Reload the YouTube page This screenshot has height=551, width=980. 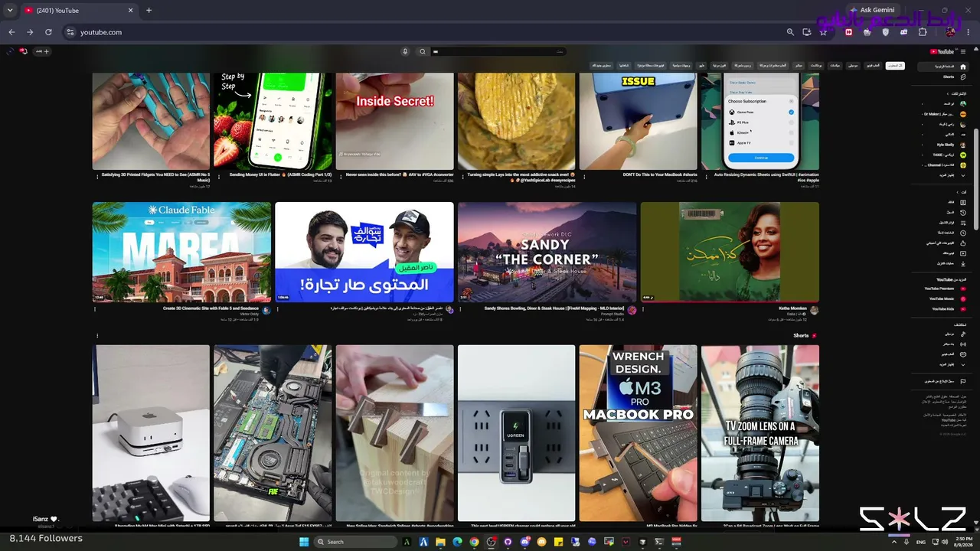(x=48, y=32)
